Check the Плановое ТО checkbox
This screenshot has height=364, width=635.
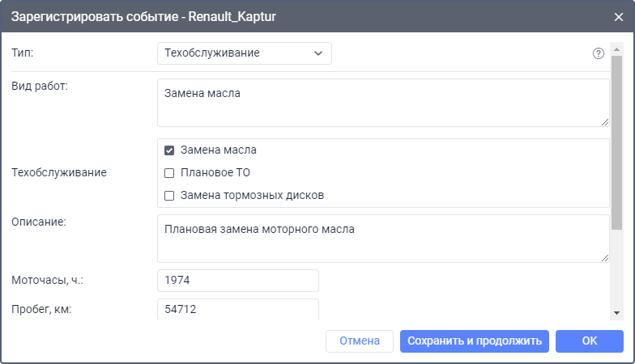pyautogui.click(x=169, y=173)
